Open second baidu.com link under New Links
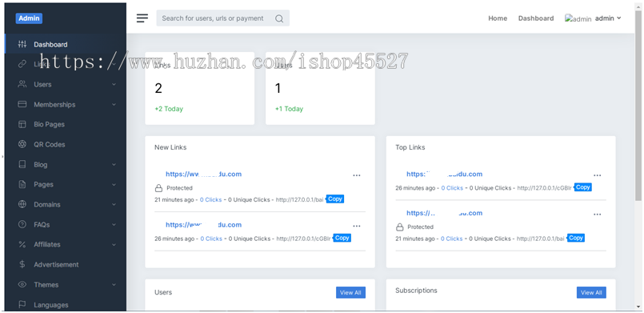Screen dimensions: 644x313 tap(204, 225)
